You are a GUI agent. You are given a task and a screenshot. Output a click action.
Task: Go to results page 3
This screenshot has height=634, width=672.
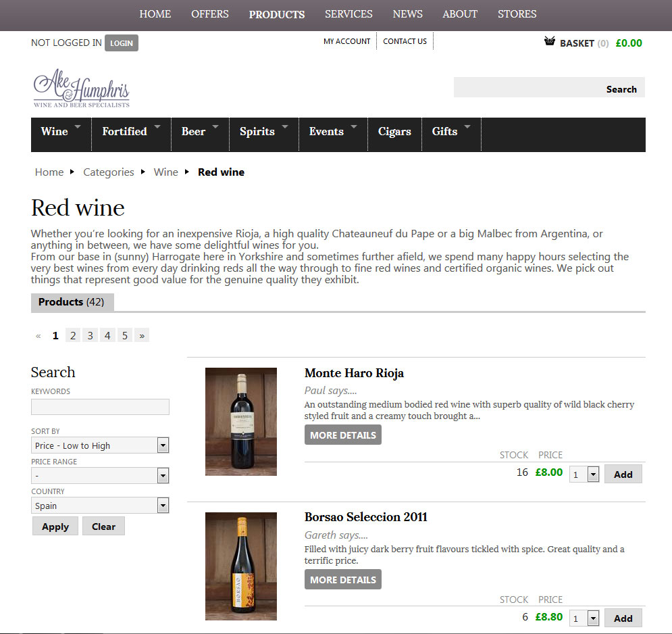pyautogui.click(x=90, y=335)
